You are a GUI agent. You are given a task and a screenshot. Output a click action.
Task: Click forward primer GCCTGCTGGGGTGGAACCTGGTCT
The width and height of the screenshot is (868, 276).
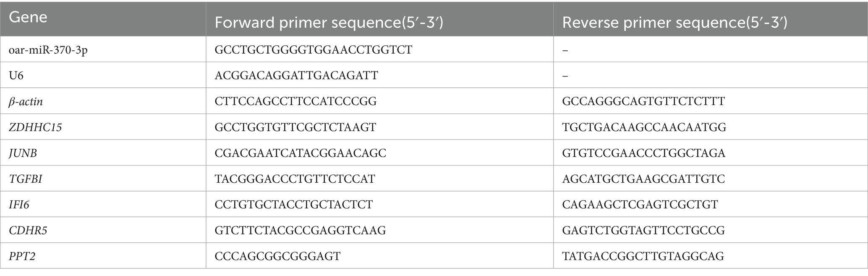[313, 50]
